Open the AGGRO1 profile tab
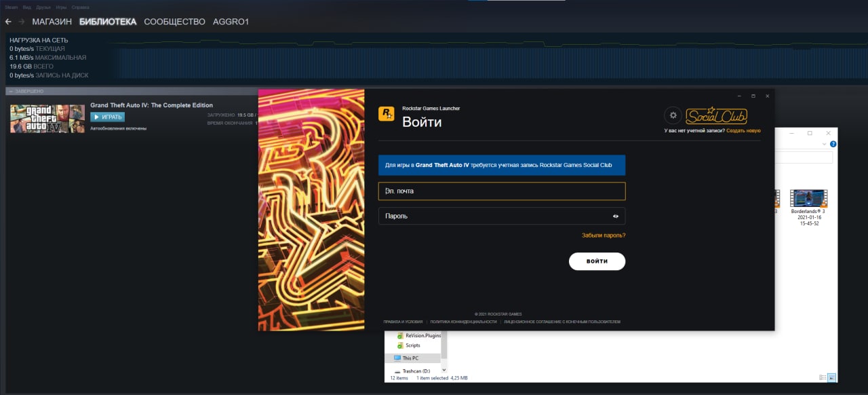This screenshot has height=395, width=868. pyautogui.click(x=231, y=22)
